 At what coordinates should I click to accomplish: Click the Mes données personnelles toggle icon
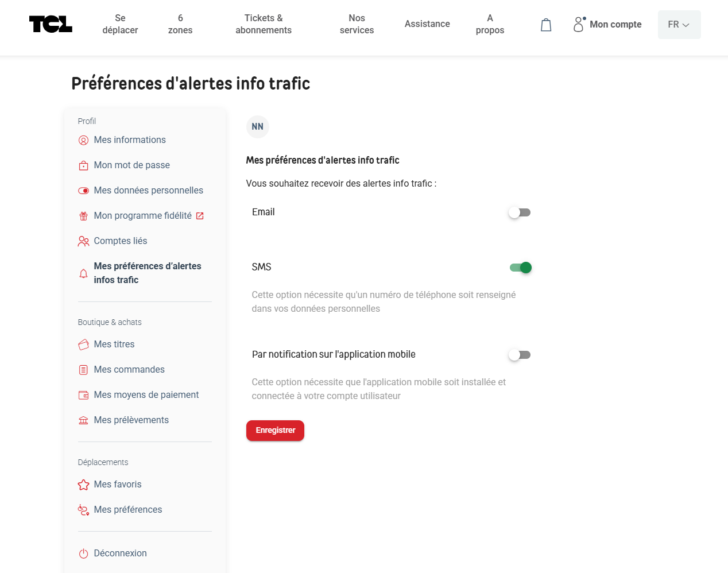pyautogui.click(x=83, y=191)
